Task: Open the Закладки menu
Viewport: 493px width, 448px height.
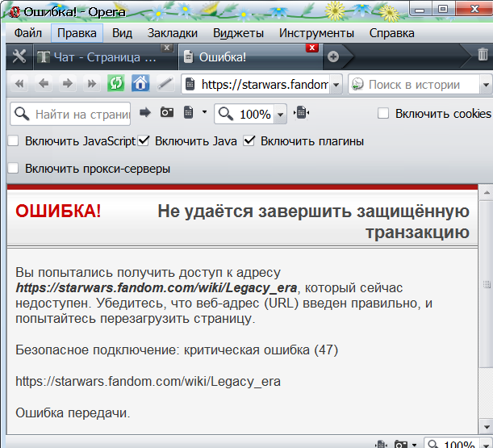Action: pyautogui.click(x=173, y=33)
